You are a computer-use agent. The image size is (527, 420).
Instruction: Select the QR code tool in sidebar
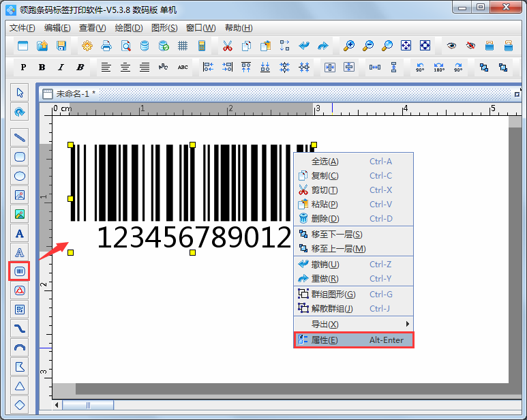20,310
